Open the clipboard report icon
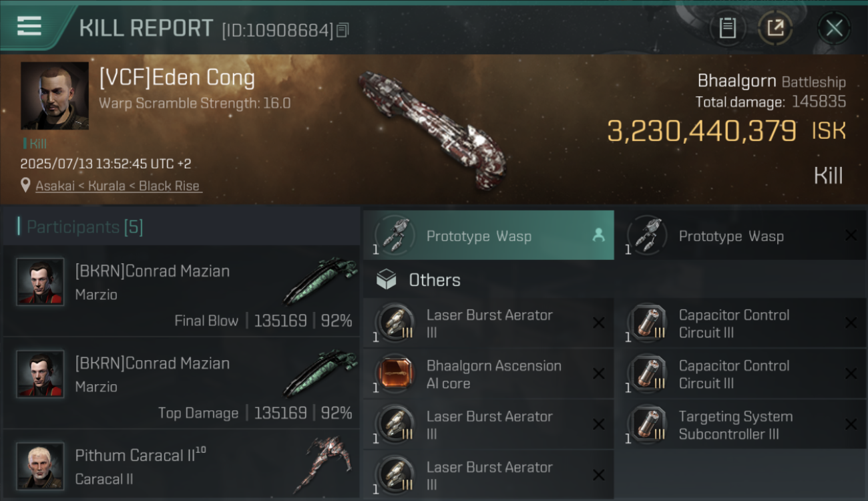 click(x=727, y=28)
